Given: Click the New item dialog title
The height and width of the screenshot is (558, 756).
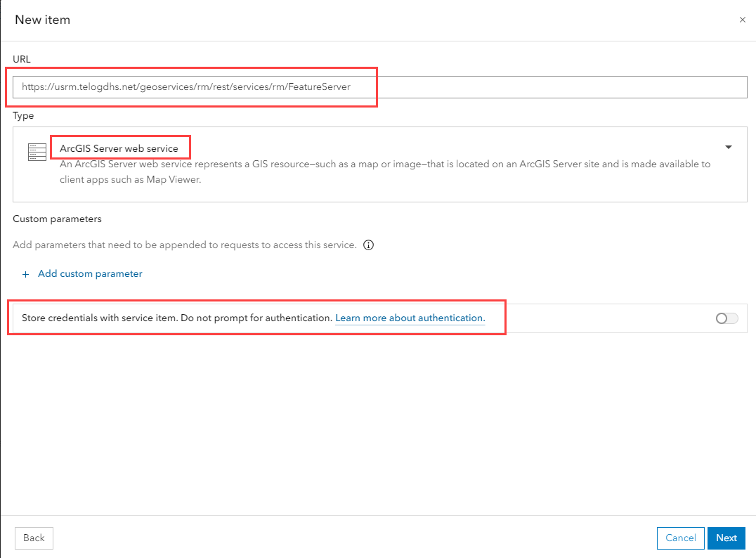Looking at the screenshot, I should (x=43, y=20).
